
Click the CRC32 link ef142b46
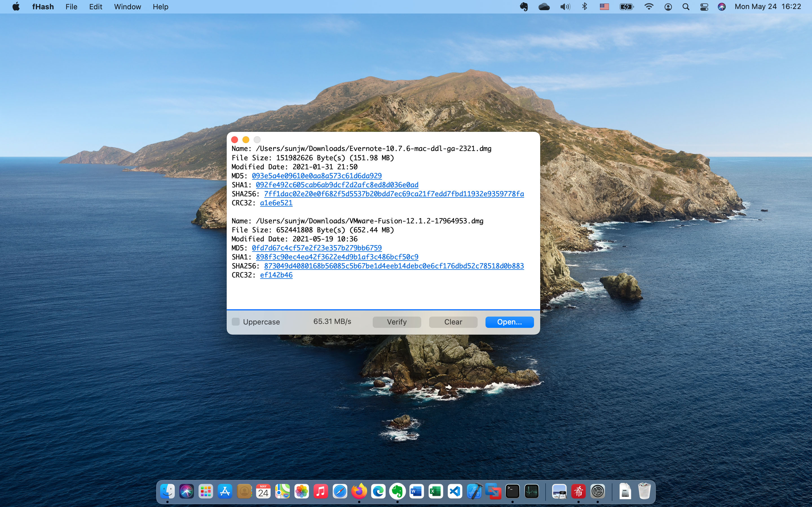point(276,275)
